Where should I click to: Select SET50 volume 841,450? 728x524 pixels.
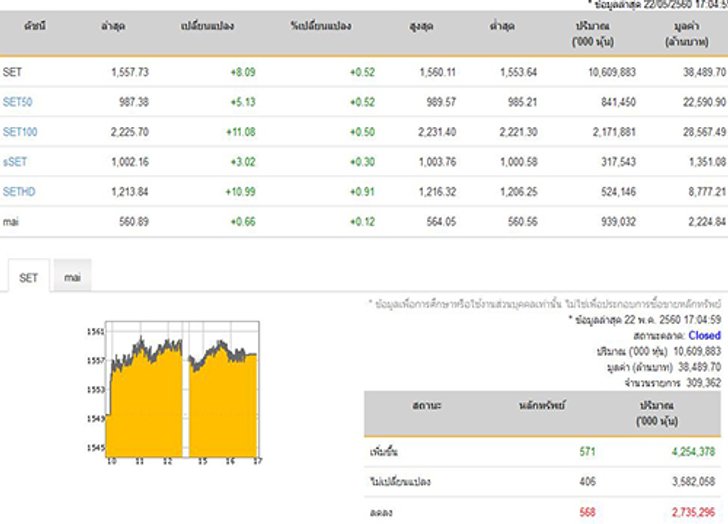point(618,102)
